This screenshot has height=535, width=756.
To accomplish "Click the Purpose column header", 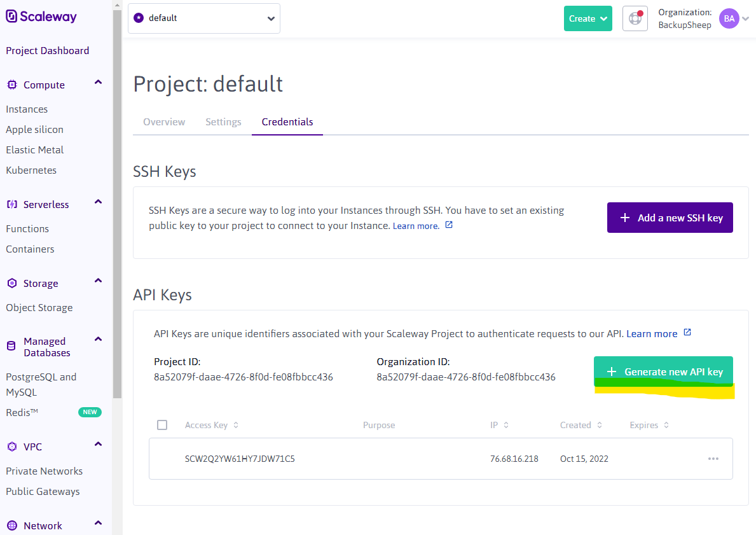I will pos(379,425).
